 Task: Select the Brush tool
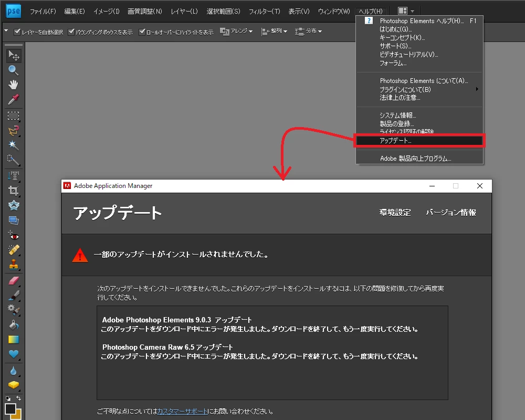pos(14,296)
